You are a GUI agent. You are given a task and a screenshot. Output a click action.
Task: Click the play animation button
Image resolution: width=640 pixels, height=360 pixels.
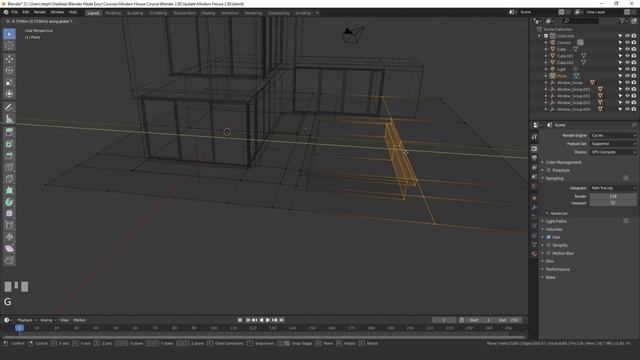point(268,320)
